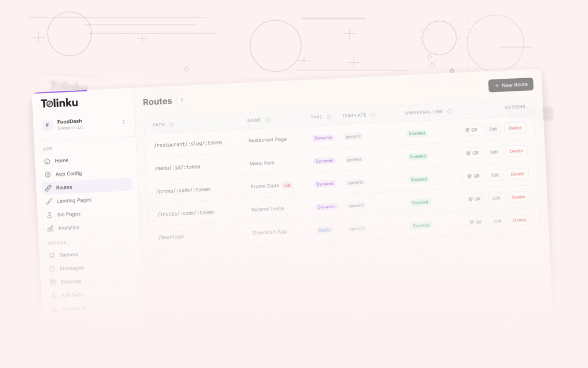Viewport: 588px width, 368px height.
Task: Open the FoodDash workspace switcher
Action: coord(84,124)
